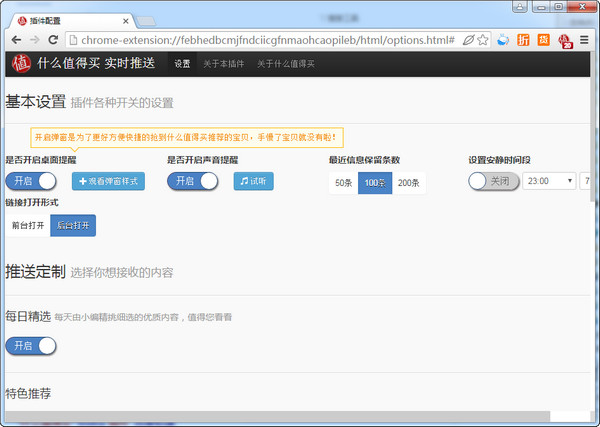Click the horizontal scrollbar at bottom
This screenshot has height=427, width=600.
277,416
